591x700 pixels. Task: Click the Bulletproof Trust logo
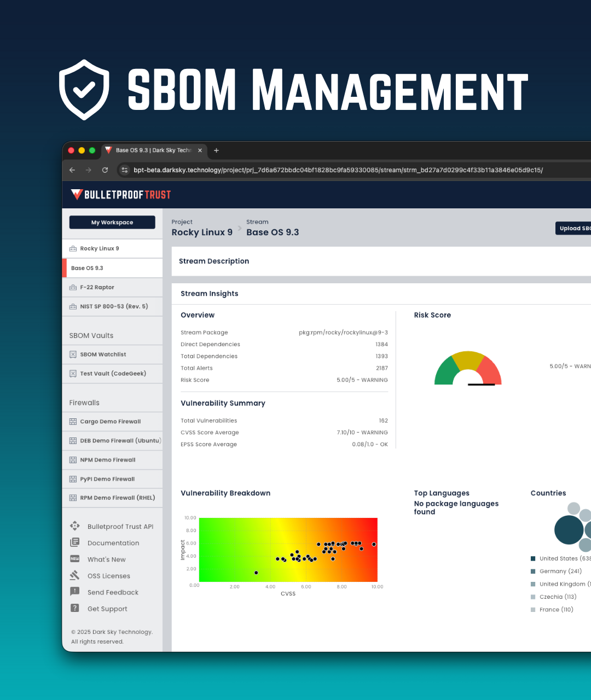pyautogui.click(x=121, y=195)
